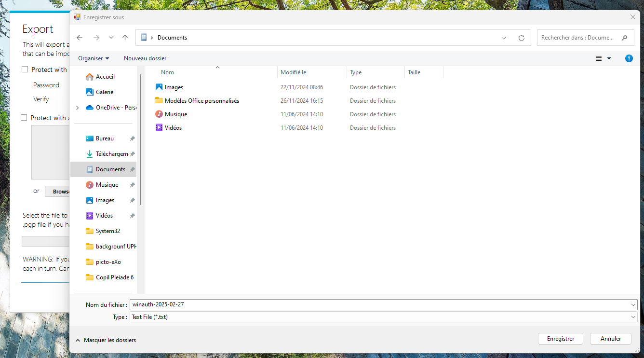Click the Nom du fichier field
This screenshot has width=644, height=358.
[x=381, y=304]
